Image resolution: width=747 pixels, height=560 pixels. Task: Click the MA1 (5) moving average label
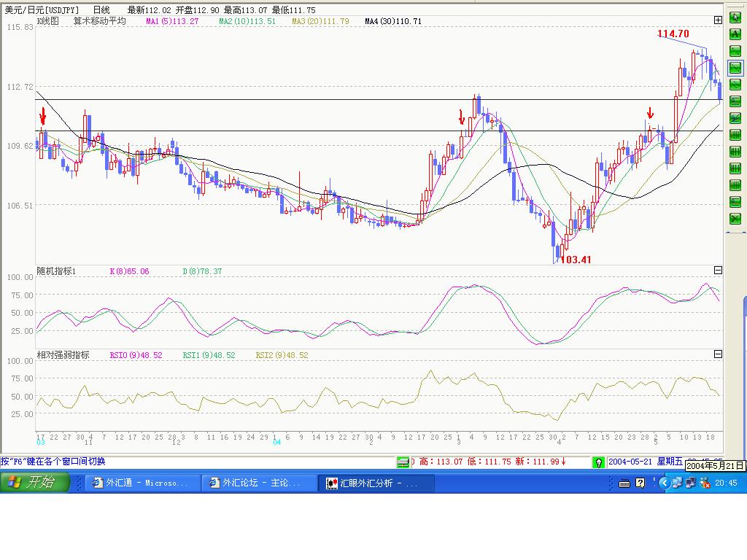pos(172,21)
